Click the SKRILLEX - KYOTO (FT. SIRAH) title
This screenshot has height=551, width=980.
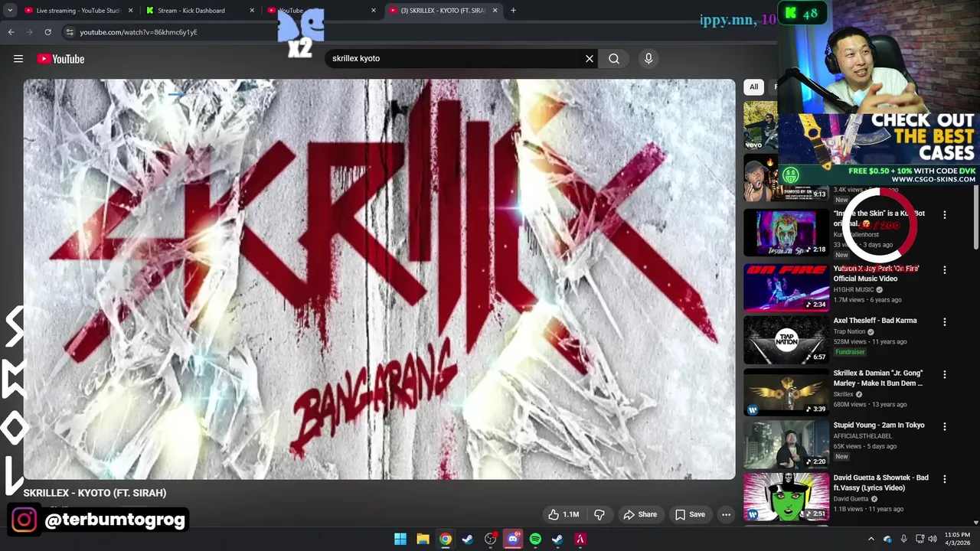(94, 493)
